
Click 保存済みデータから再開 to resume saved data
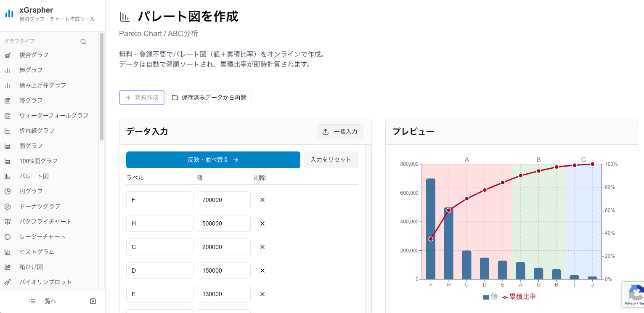pyautogui.click(x=209, y=97)
